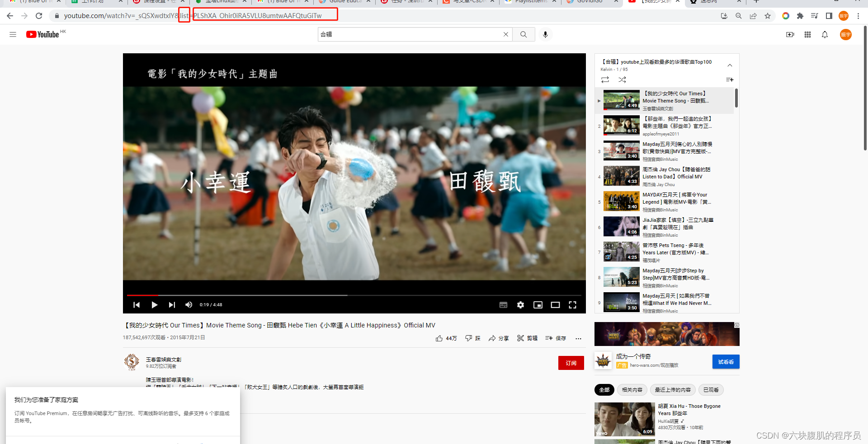868x444 pixels.
Task: Click the search magnifier button
Action: [x=524, y=34]
